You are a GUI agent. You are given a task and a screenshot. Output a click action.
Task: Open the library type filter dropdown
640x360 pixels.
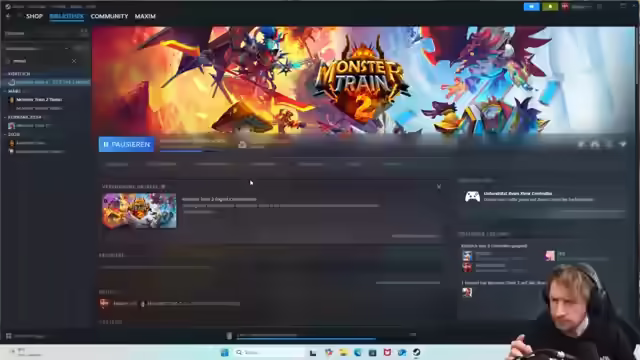click(x=37, y=49)
